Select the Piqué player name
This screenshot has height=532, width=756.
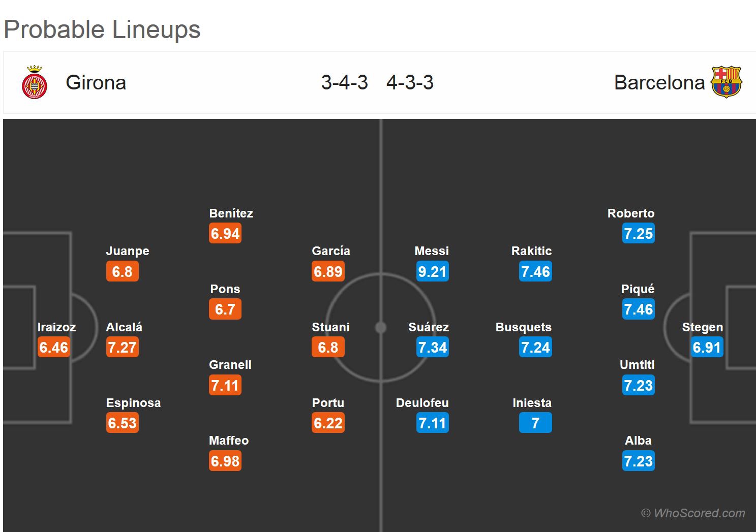(x=638, y=289)
